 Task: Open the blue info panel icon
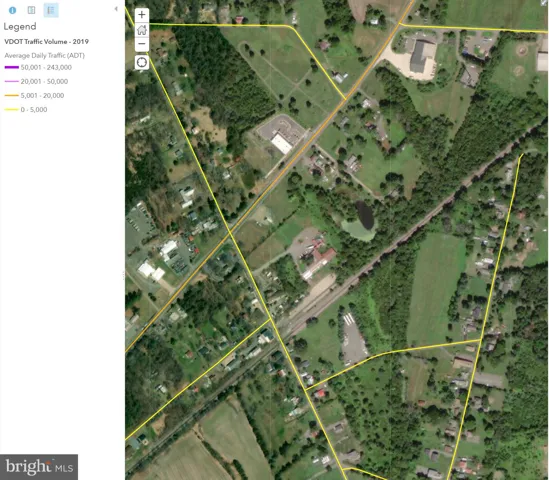pyautogui.click(x=12, y=10)
